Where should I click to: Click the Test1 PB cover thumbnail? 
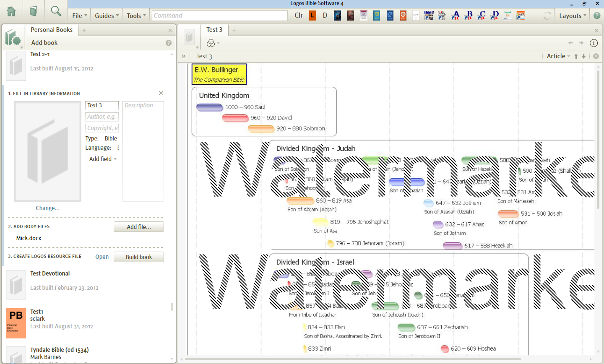16,323
